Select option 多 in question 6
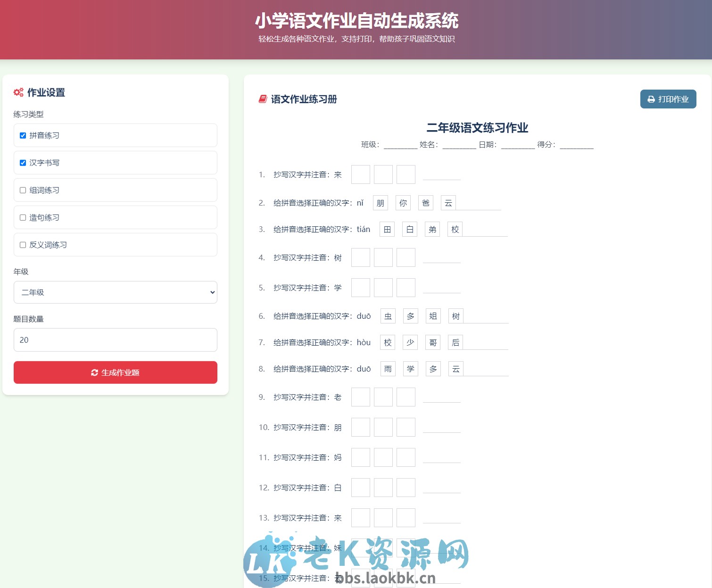 (x=411, y=316)
